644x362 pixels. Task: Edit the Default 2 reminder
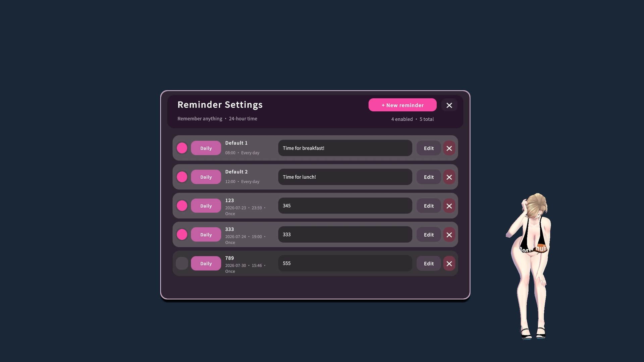click(x=429, y=177)
